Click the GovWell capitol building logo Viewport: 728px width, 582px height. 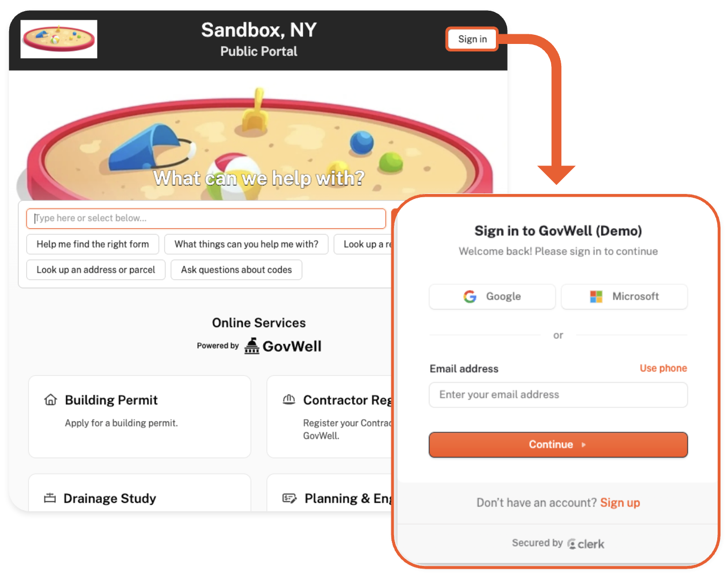click(251, 346)
